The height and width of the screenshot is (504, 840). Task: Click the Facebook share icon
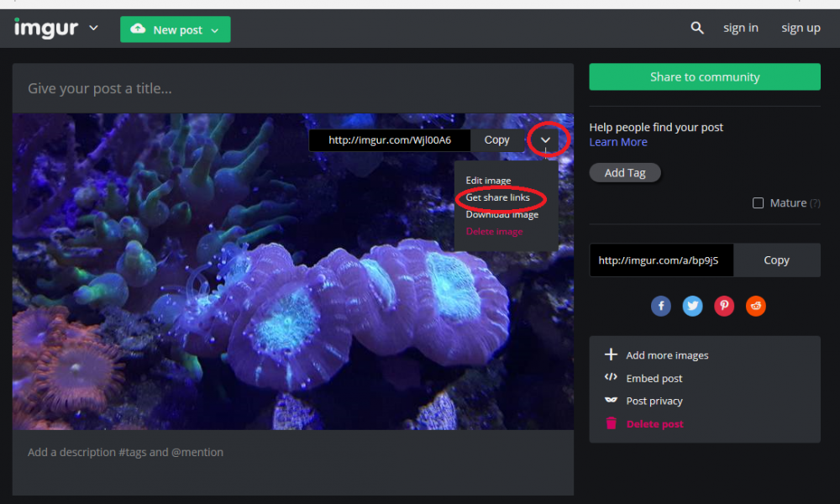[661, 307]
